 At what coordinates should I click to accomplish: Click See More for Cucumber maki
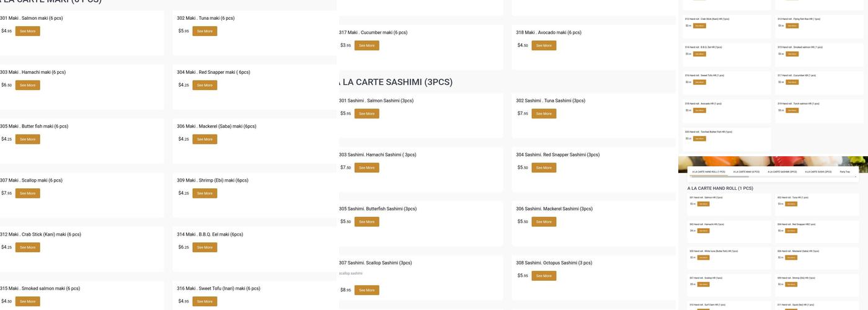coord(366,45)
